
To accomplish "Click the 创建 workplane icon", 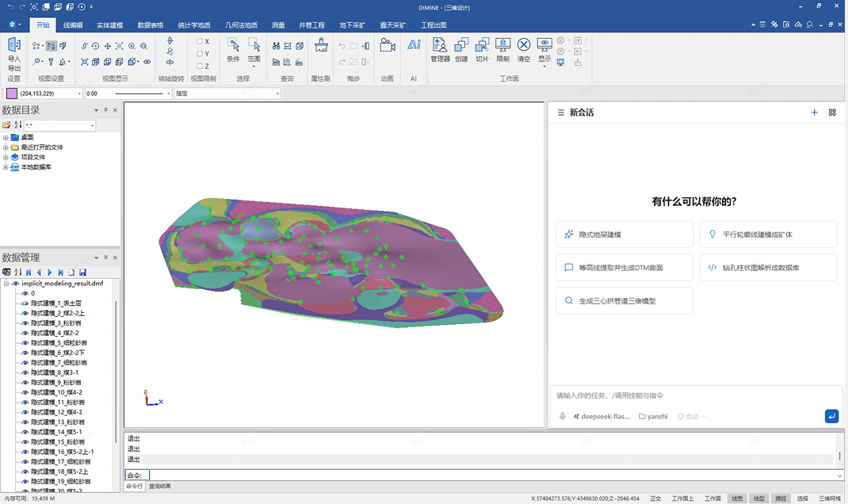I will tap(461, 50).
